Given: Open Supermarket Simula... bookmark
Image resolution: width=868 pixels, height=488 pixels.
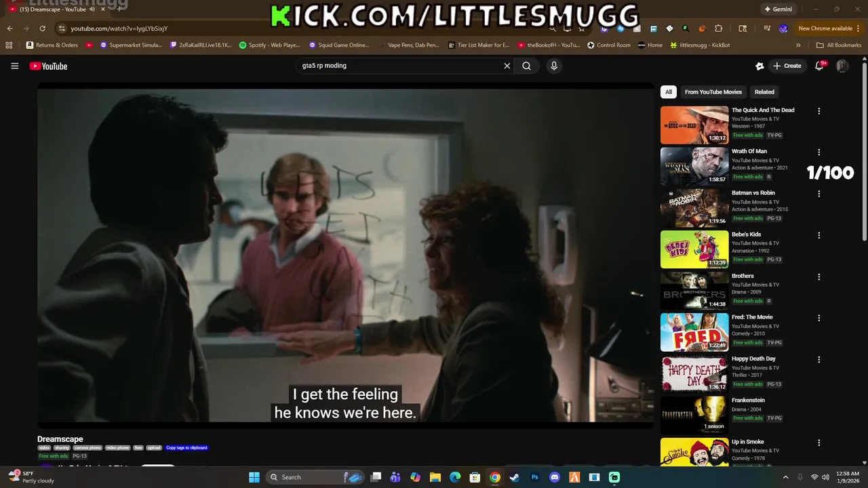Looking at the screenshot, I should coord(131,45).
